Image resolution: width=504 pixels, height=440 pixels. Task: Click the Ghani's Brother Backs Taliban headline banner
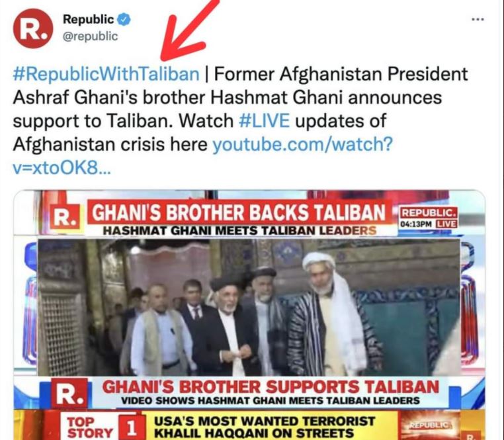point(239,212)
